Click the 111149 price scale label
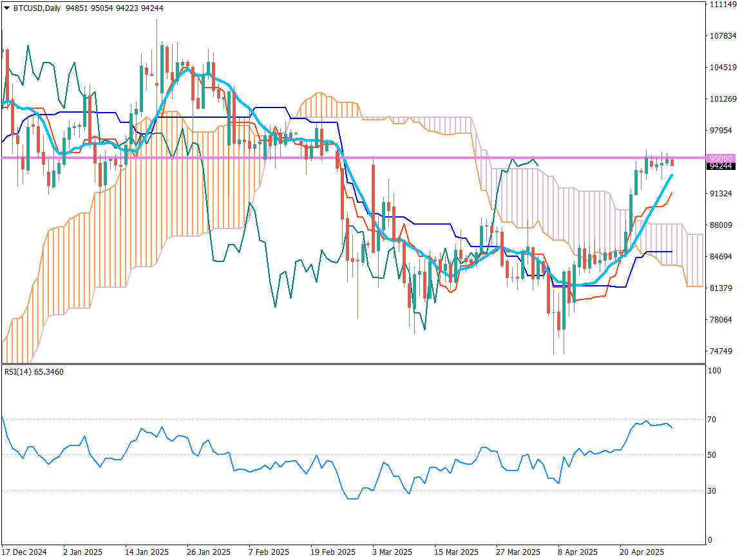Image resolution: width=742 pixels, height=560 pixels. coord(722,5)
